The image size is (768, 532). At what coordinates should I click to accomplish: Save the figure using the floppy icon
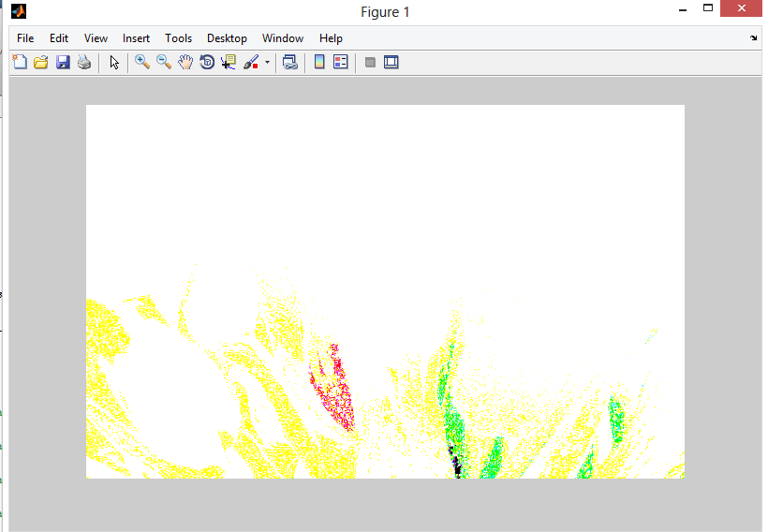point(63,62)
